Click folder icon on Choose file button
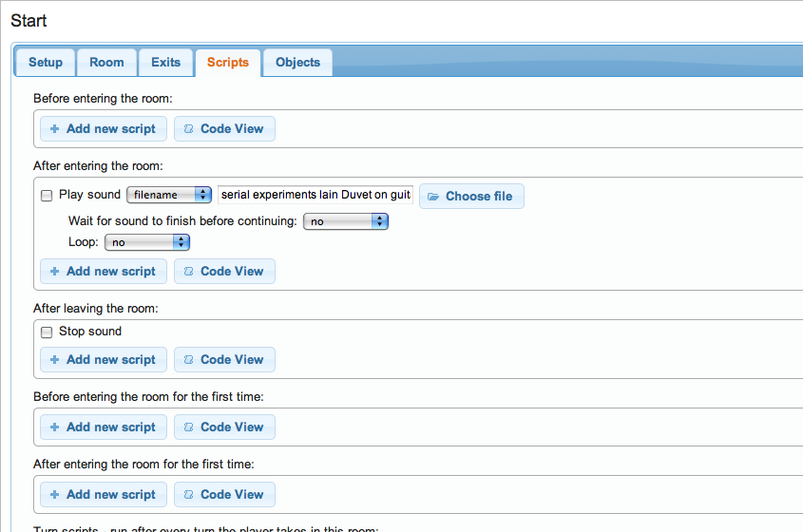 (x=433, y=197)
